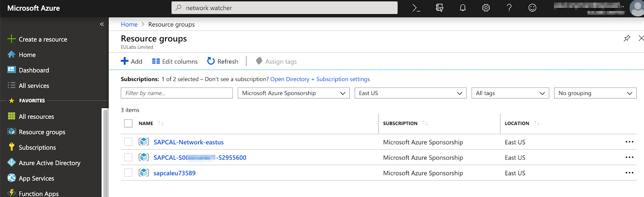
Task: Open portal settings gear
Action: coord(486,8)
